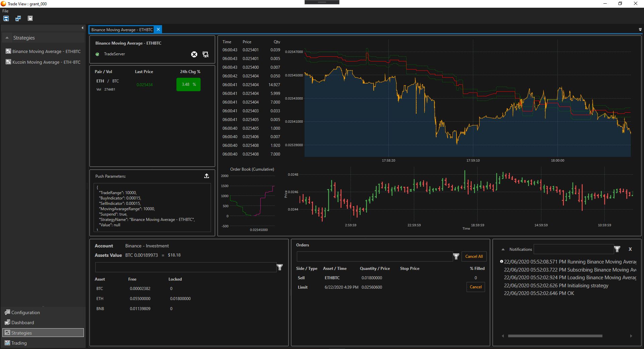Click the Account filter input field
Viewport: 644px width, 349px height.
click(x=185, y=267)
